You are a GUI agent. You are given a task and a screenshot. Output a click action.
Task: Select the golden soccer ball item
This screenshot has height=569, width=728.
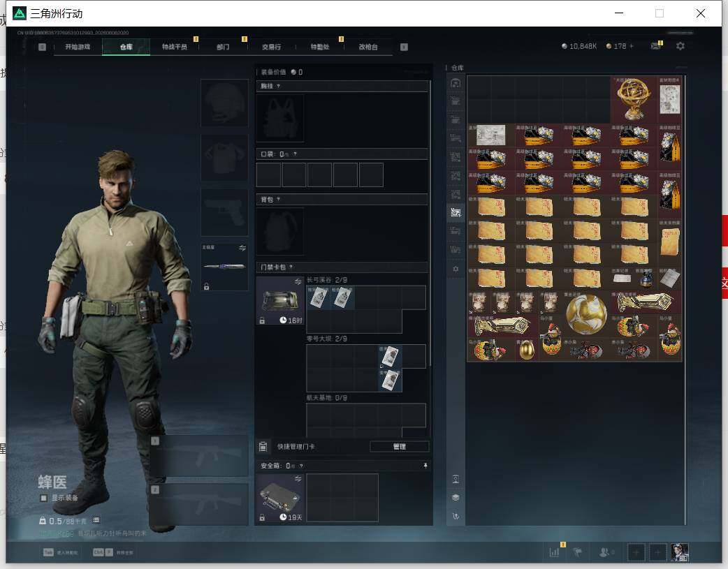586,314
